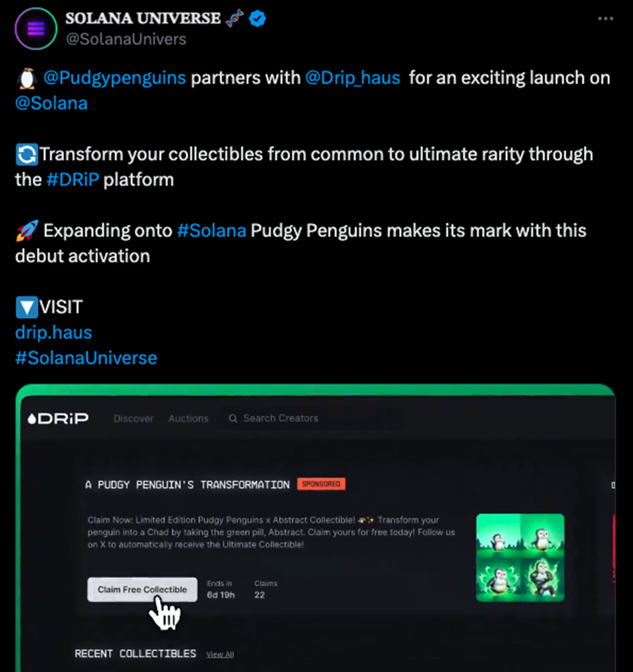Open the @Solana mention link
Screen dimensions: 633x672
[x=52, y=103]
